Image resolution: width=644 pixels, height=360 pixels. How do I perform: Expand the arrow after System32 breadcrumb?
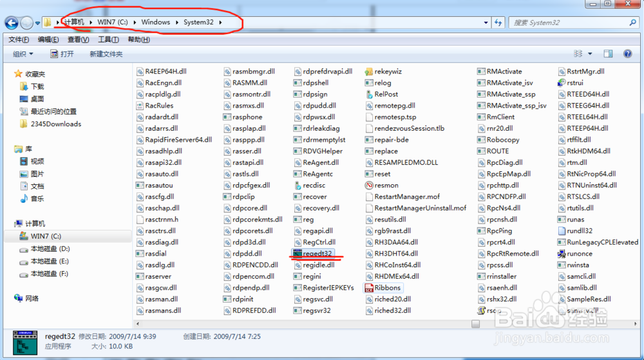click(x=220, y=22)
